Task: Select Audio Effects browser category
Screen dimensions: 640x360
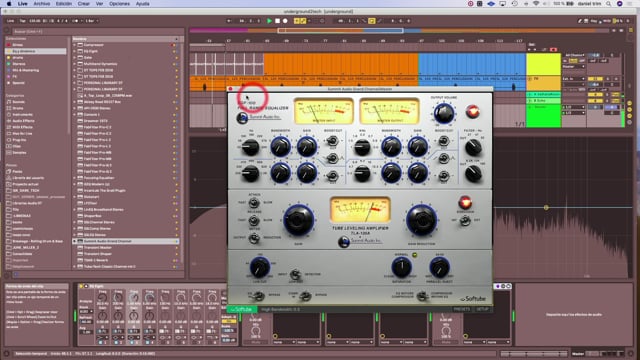Action: coord(23,121)
